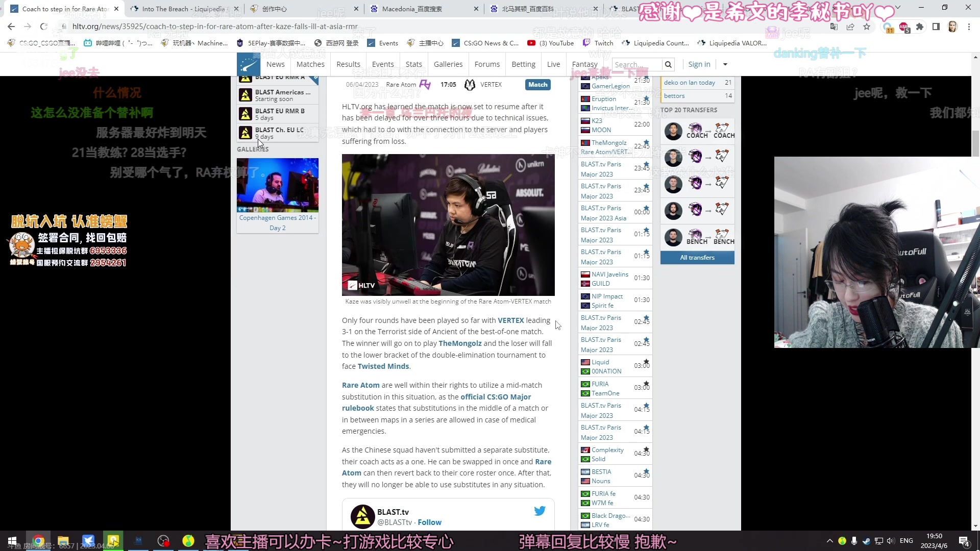Open Copenhagen Games 2014 gallery thumbnail

278,185
